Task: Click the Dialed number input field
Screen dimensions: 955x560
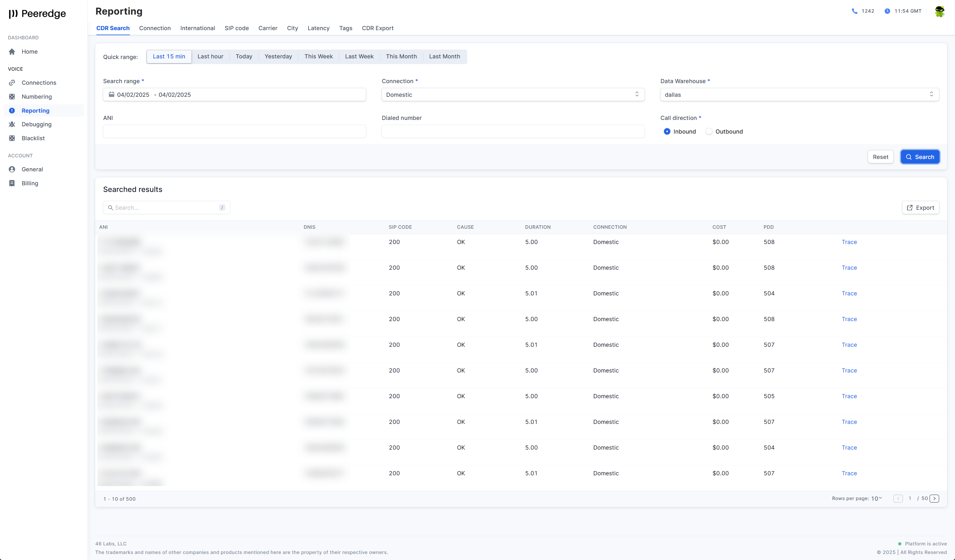Action: 513,131
